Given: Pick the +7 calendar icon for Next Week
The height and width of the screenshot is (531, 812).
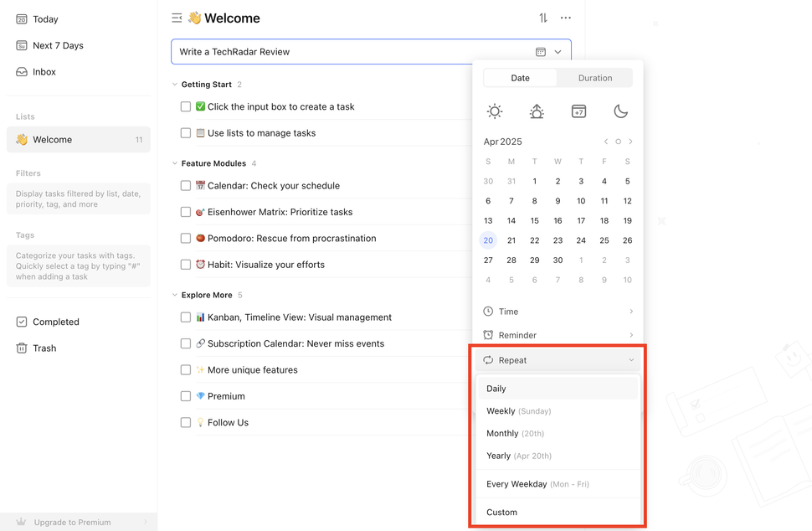Looking at the screenshot, I should pos(578,111).
